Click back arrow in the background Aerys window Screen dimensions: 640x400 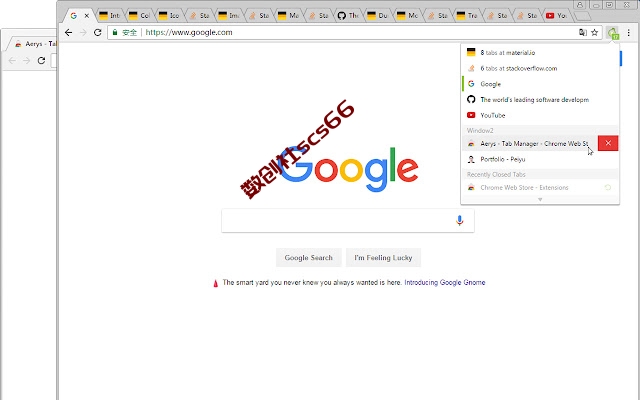click(12, 60)
